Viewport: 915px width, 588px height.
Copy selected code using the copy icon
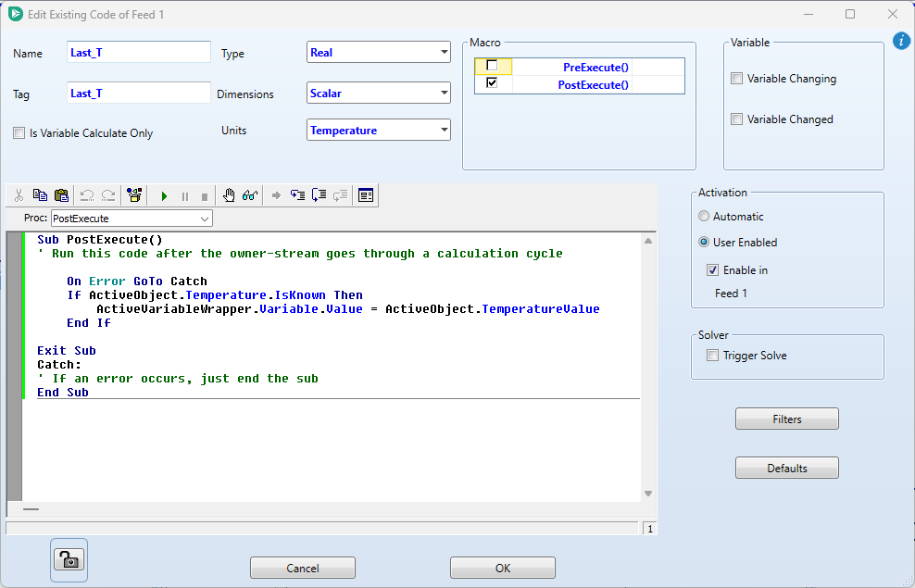click(40, 194)
